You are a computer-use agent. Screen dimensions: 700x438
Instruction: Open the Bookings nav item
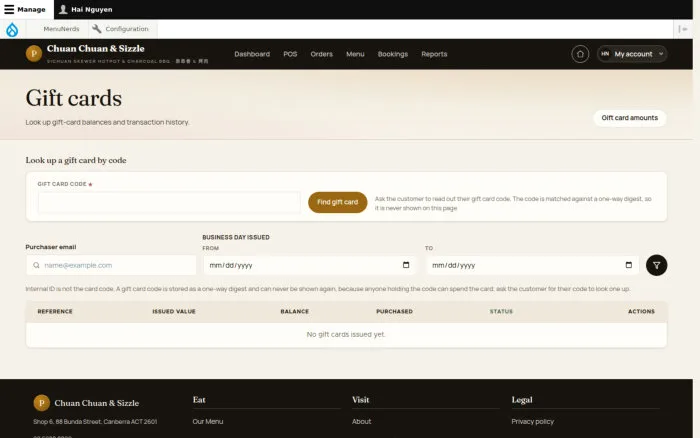point(393,54)
